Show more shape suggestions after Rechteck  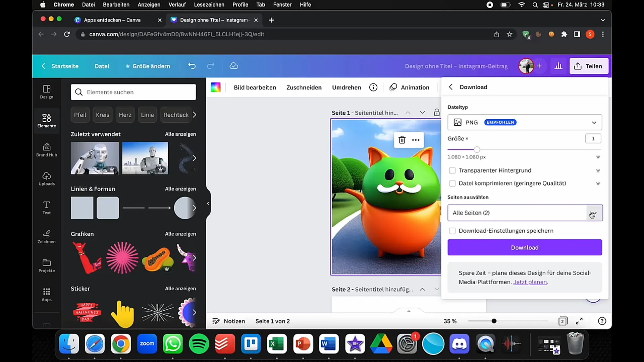[194, 115]
